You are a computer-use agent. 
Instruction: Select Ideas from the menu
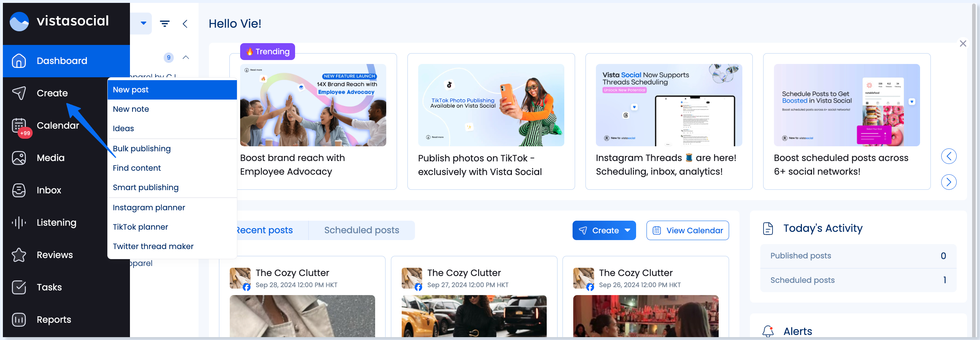pos(172,129)
